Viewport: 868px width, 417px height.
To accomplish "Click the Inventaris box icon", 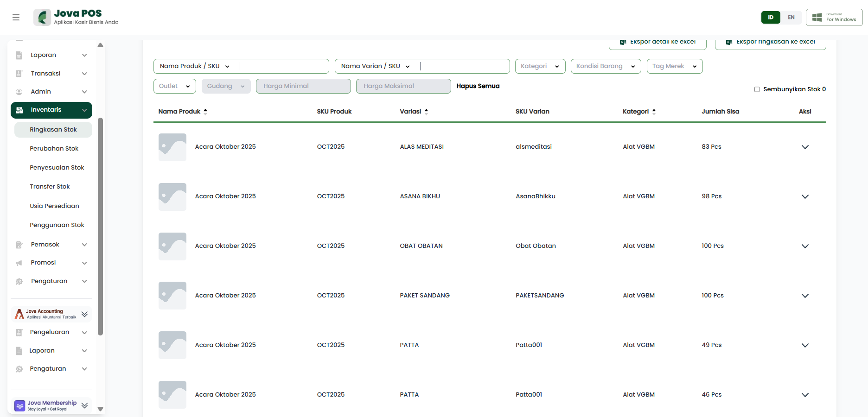I will coord(19,110).
